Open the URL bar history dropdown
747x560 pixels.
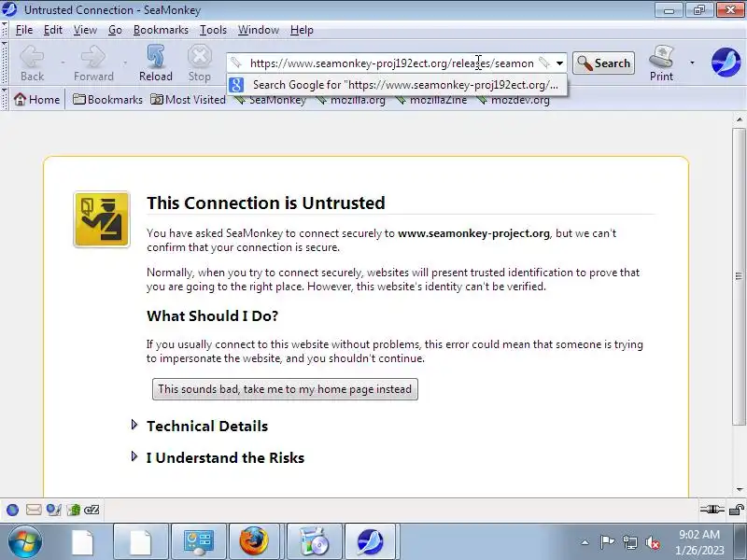559,63
